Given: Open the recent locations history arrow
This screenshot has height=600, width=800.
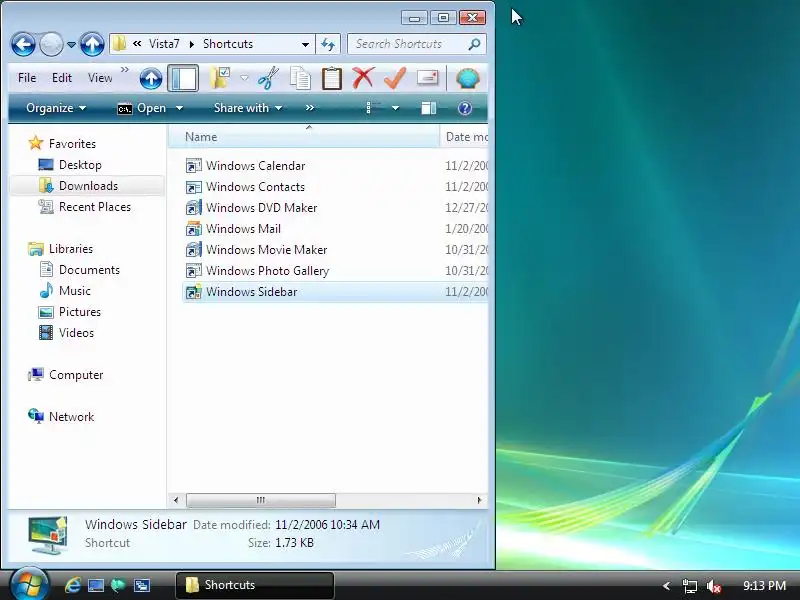Looking at the screenshot, I should (71, 45).
